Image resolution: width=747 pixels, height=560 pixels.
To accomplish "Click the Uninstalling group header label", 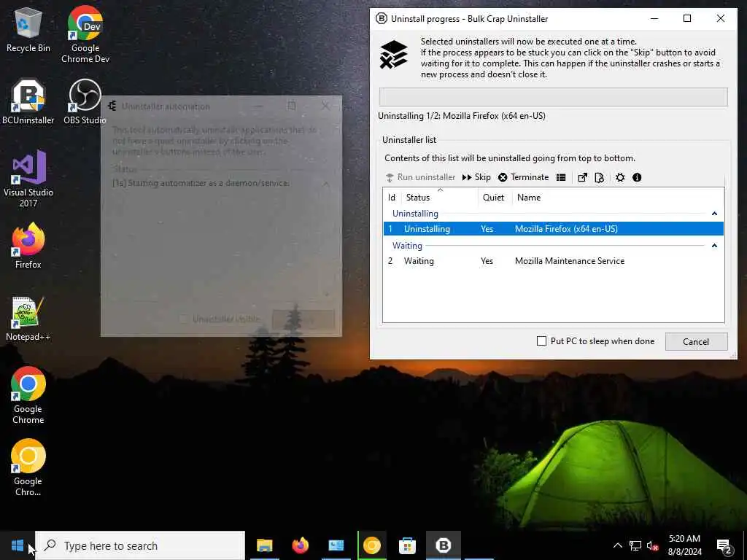I will coord(415,214).
